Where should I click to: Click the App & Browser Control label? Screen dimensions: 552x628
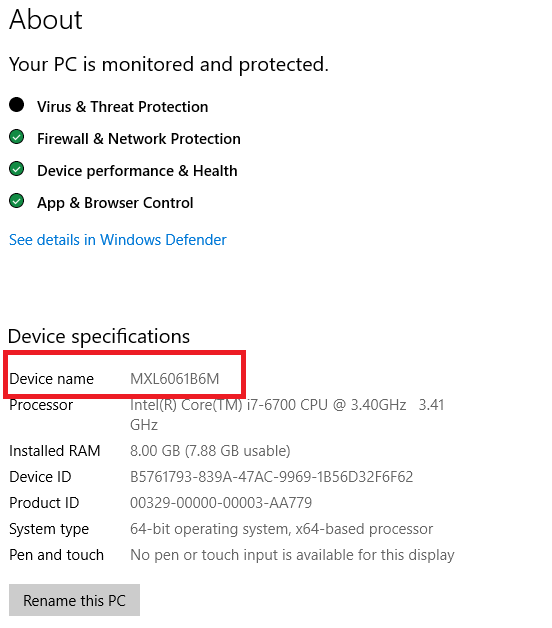click(x=115, y=203)
